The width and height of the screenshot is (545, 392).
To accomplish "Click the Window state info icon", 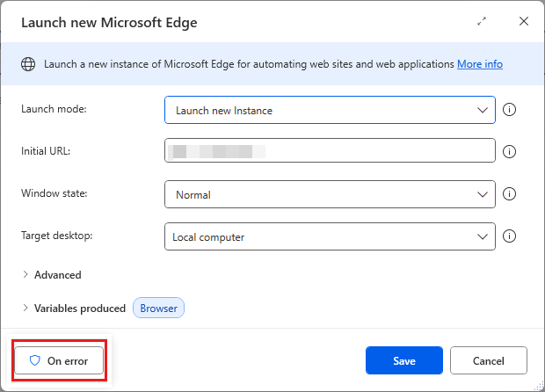I will (509, 194).
